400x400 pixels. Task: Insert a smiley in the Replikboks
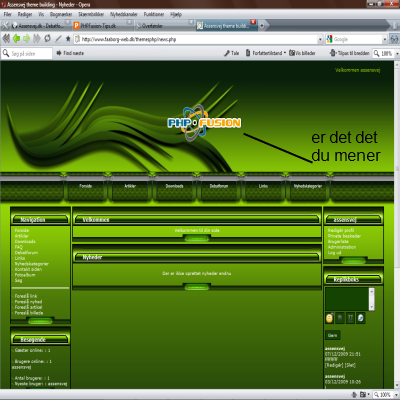(329, 318)
